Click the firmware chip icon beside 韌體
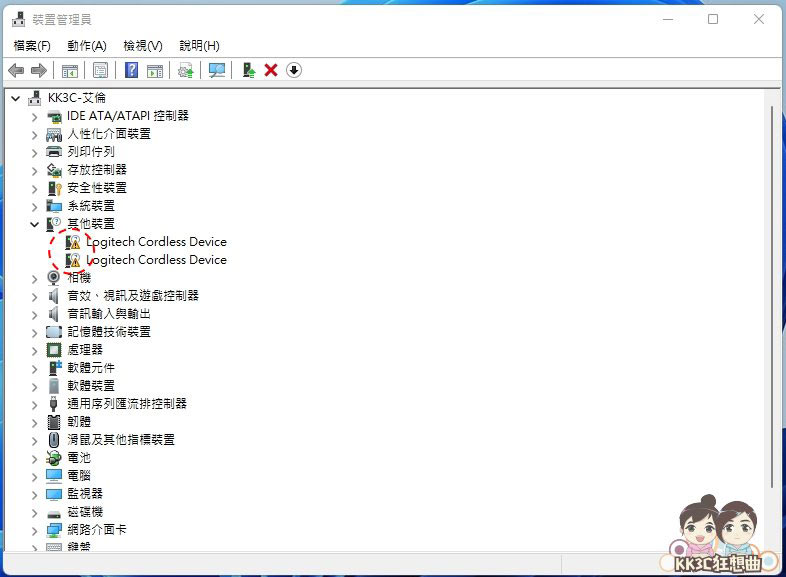The image size is (786, 577). (54, 422)
